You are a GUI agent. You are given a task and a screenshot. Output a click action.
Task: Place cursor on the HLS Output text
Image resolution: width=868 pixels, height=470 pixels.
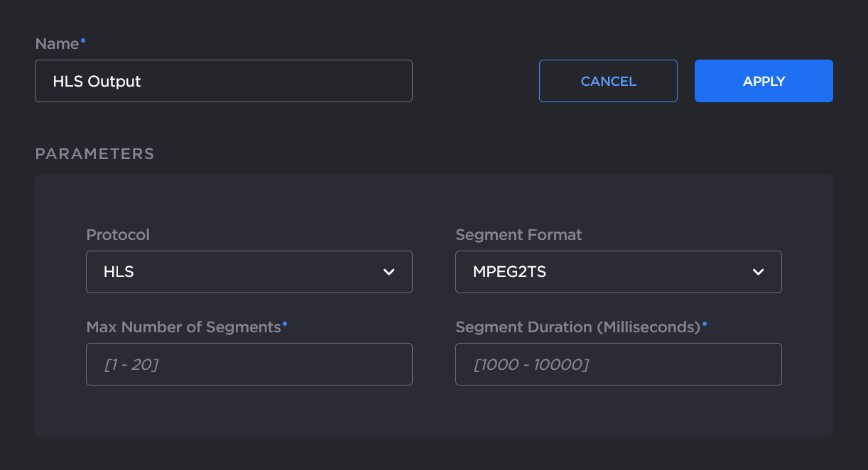tap(97, 82)
